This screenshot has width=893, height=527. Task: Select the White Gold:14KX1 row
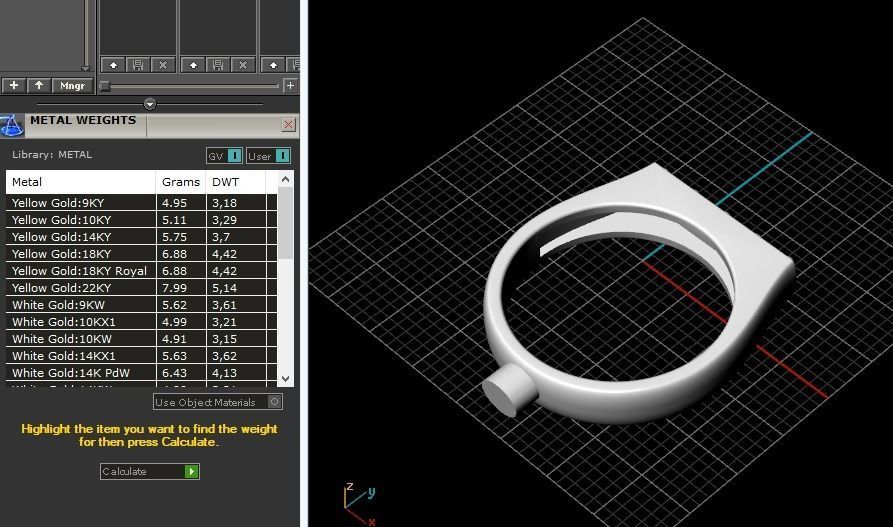(x=141, y=356)
